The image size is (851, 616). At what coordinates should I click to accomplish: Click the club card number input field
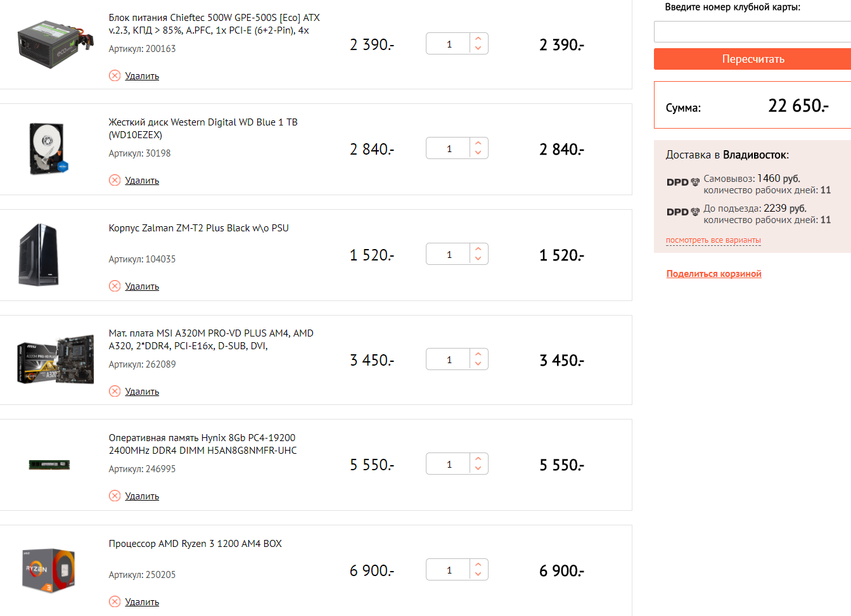tap(752, 32)
